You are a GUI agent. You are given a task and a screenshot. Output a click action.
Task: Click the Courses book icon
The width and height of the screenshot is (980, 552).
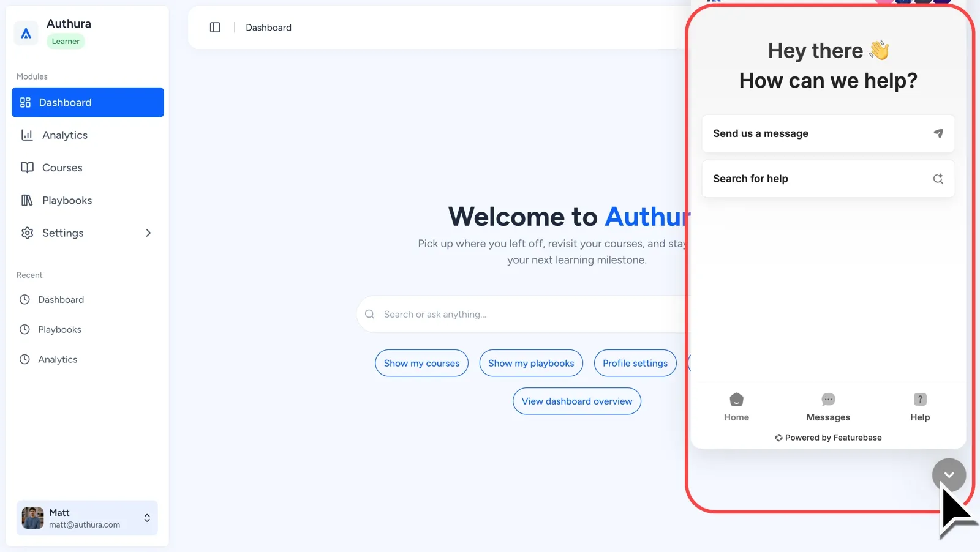(x=27, y=168)
